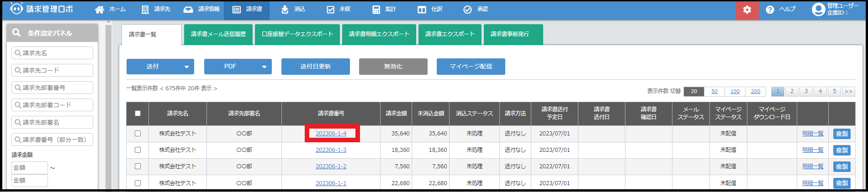This screenshot has width=868, height=192.
Task: Focus the 請求先名 search field
Action: pyautogui.click(x=52, y=53)
